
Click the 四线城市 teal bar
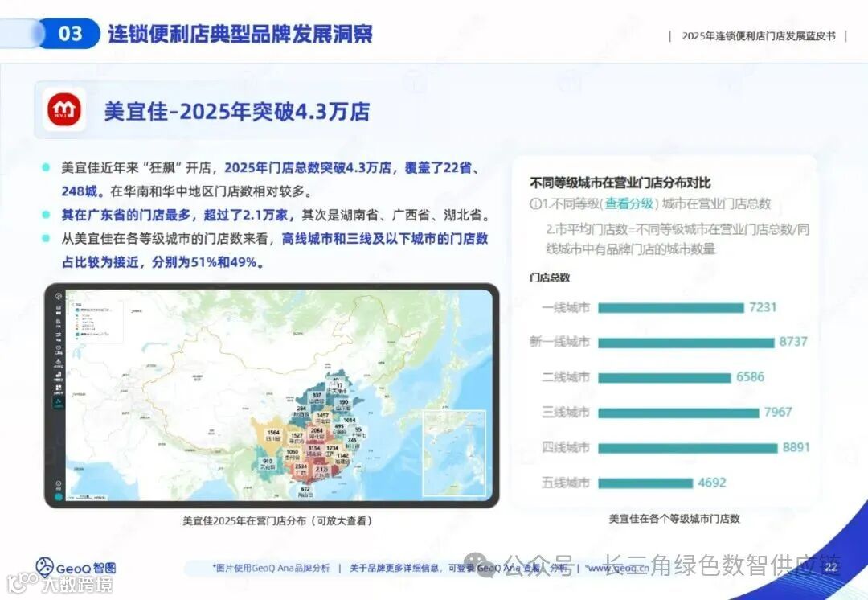(x=687, y=448)
